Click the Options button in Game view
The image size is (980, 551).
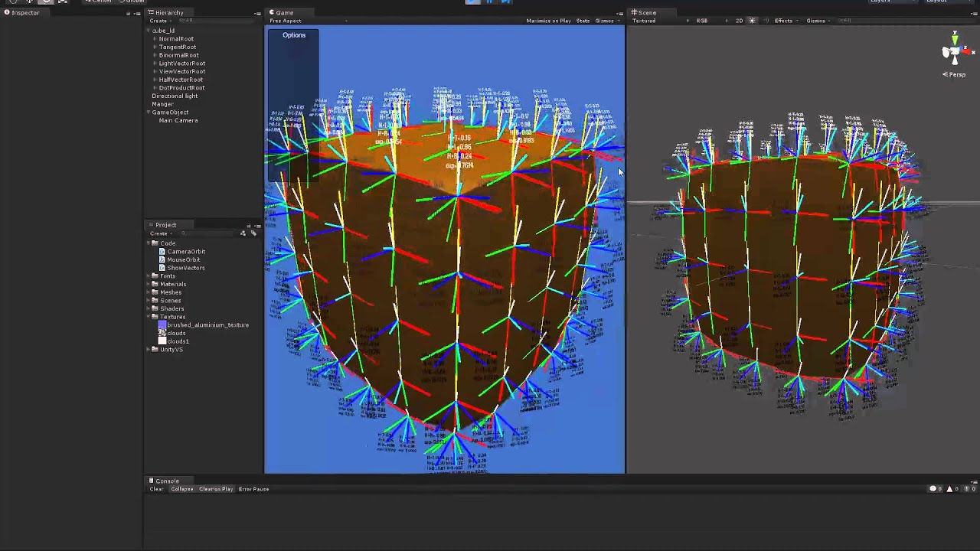(x=293, y=35)
